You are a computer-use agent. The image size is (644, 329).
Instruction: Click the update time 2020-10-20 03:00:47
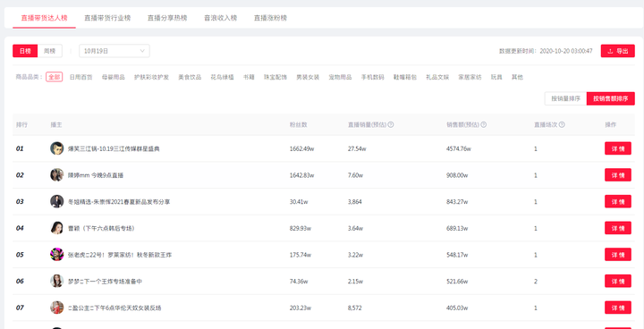pyautogui.click(x=566, y=51)
